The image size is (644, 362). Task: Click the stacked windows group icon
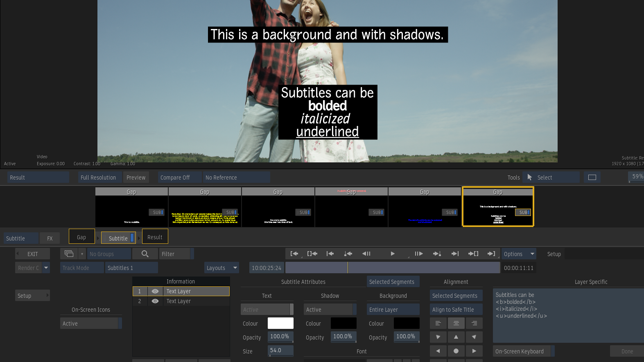[x=69, y=254]
